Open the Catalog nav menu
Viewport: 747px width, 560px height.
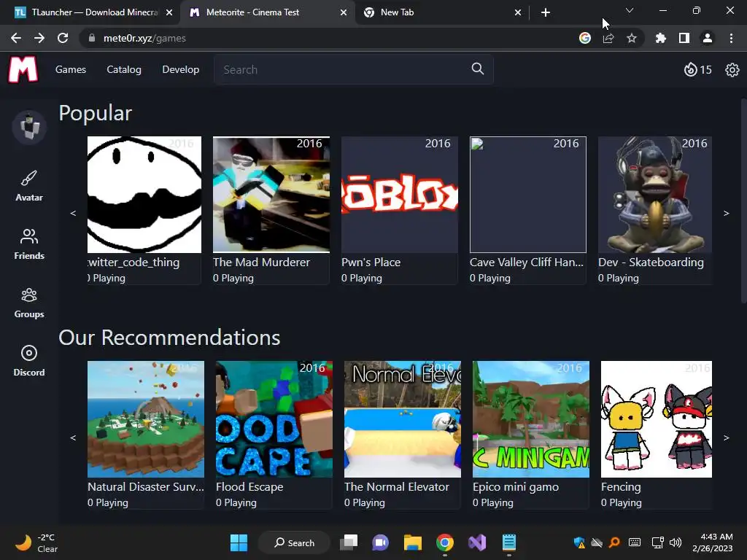(124, 69)
